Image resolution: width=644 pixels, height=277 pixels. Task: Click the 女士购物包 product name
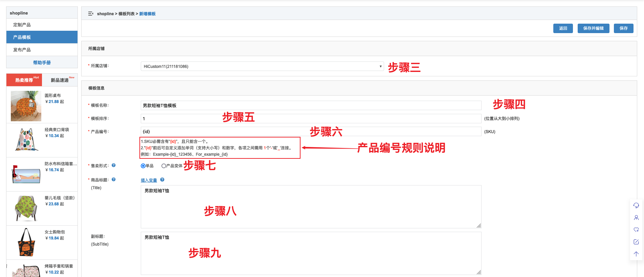(x=55, y=232)
